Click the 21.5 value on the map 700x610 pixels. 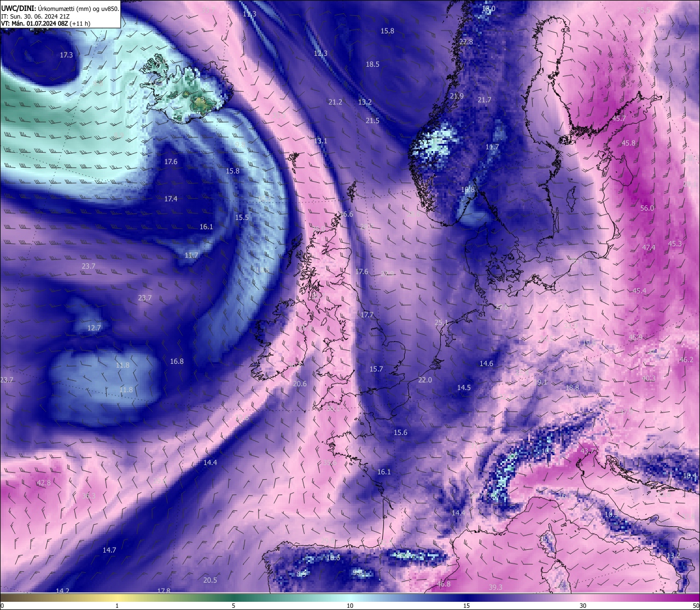pos(372,121)
